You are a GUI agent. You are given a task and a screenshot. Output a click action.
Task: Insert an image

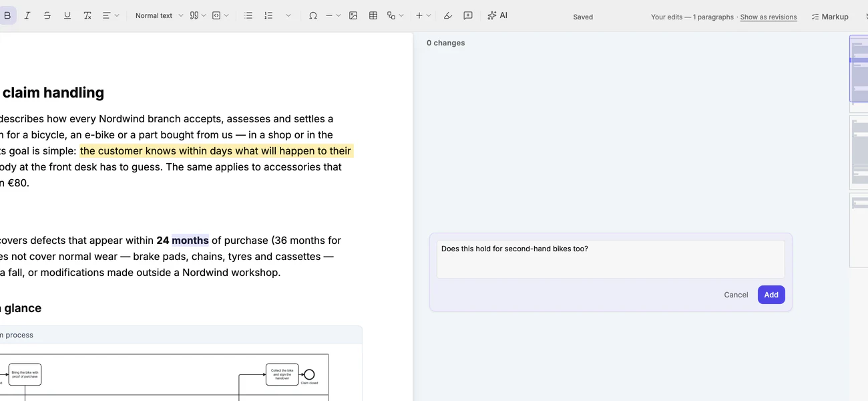(353, 15)
